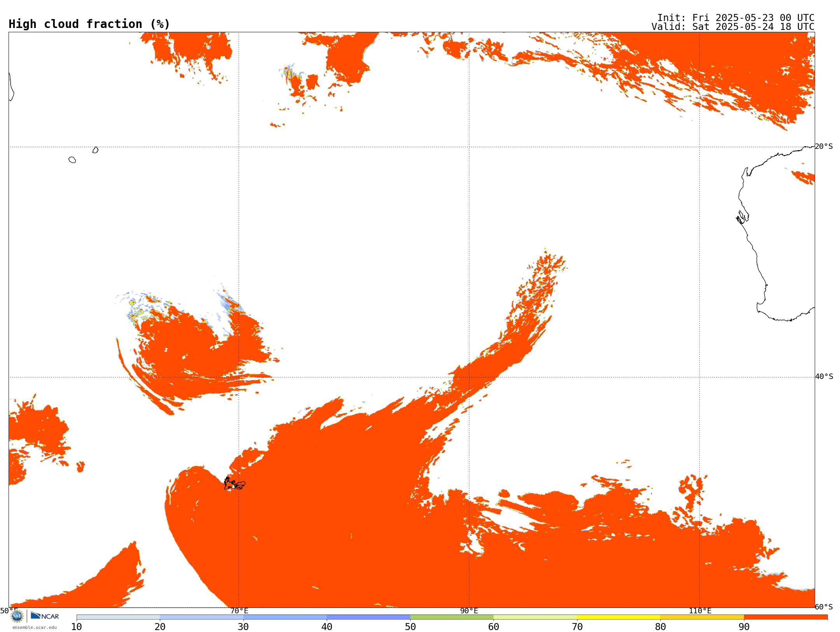Click the 110°E longitude label

click(700, 611)
